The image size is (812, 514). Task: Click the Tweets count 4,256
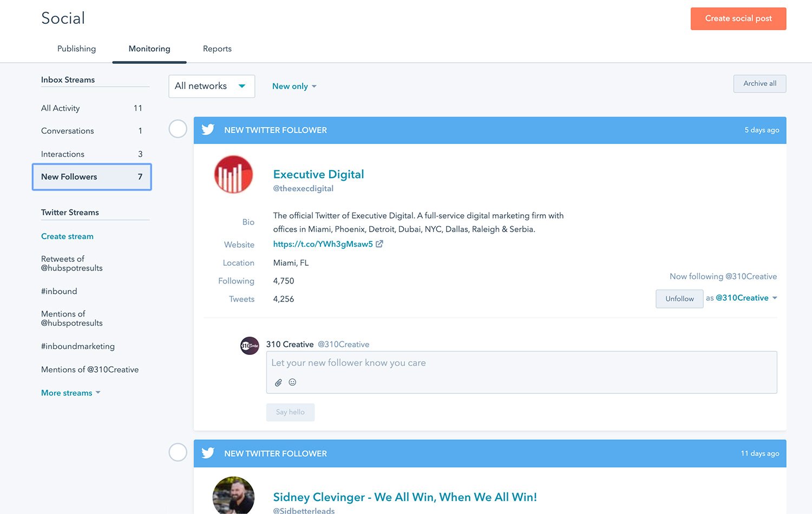(x=284, y=299)
